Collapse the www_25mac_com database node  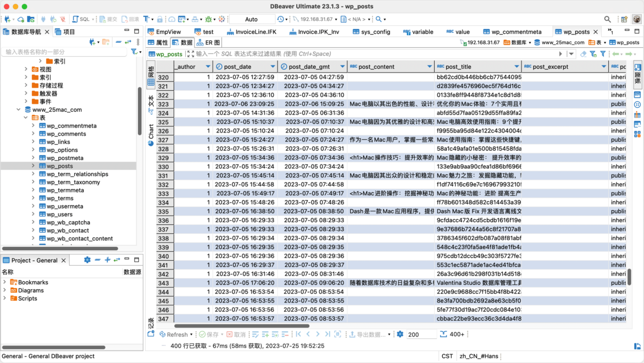click(x=19, y=110)
